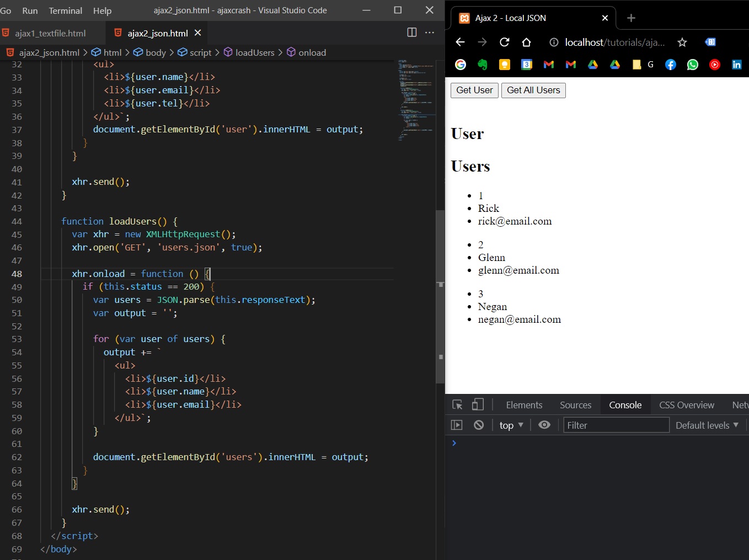Open the YouTube Music bookmark
The image size is (749, 560).
tap(715, 65)
